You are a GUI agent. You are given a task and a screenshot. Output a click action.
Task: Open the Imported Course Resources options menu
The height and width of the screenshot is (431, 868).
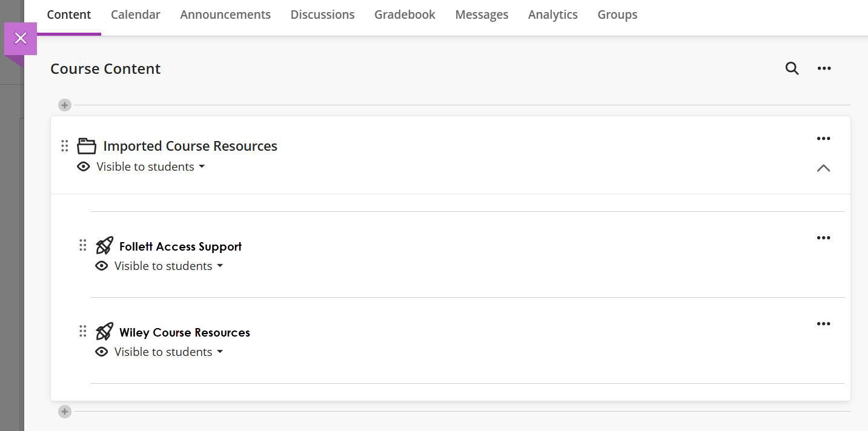click(823, 138)
